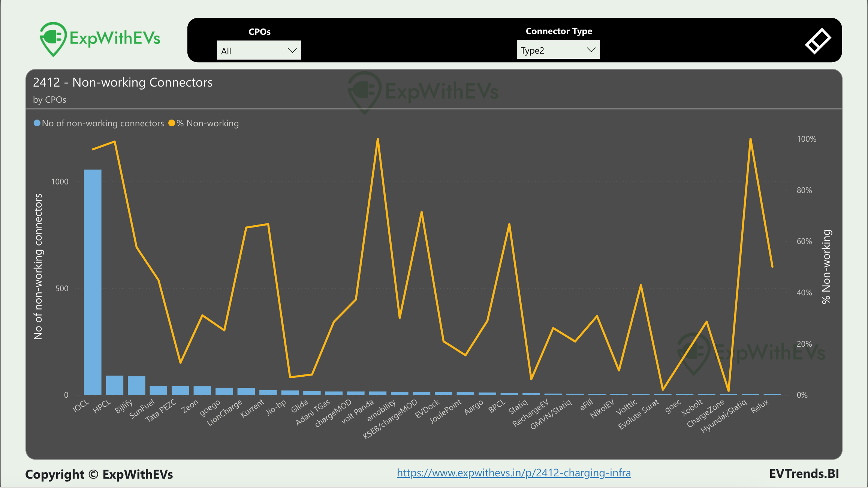Click the EVTrends.BI footer text
Viewport: 868px width, 488px height.
coord(804,474)
